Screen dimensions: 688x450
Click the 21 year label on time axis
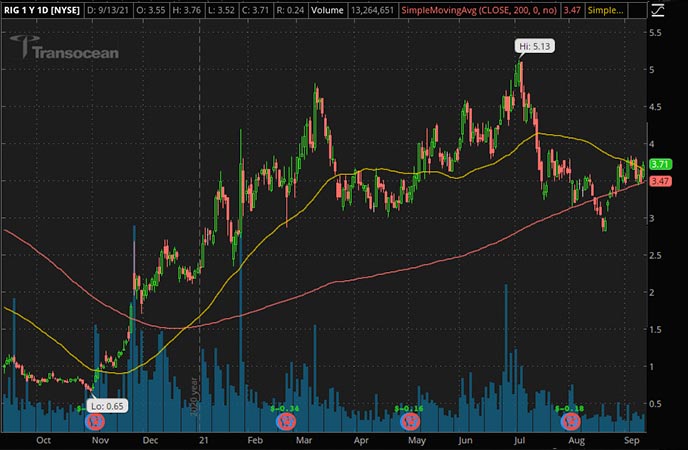[203, 440]
